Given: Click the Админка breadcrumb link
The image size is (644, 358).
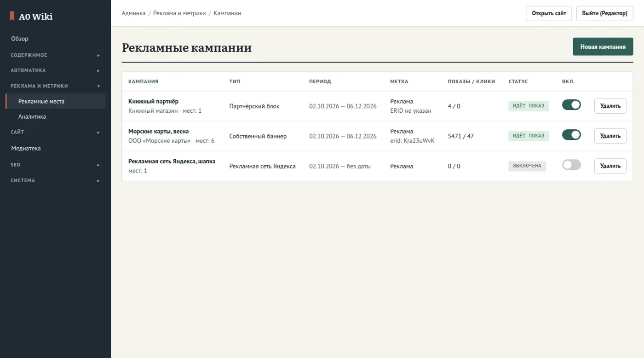Looking at the screenshot, I should point(133,13).
